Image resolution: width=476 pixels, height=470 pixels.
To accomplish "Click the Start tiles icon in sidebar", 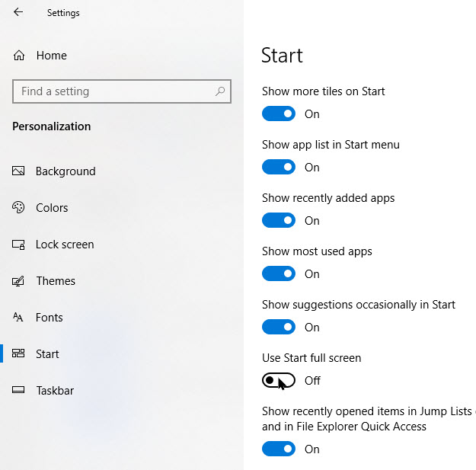I will (x=19, y=354).
